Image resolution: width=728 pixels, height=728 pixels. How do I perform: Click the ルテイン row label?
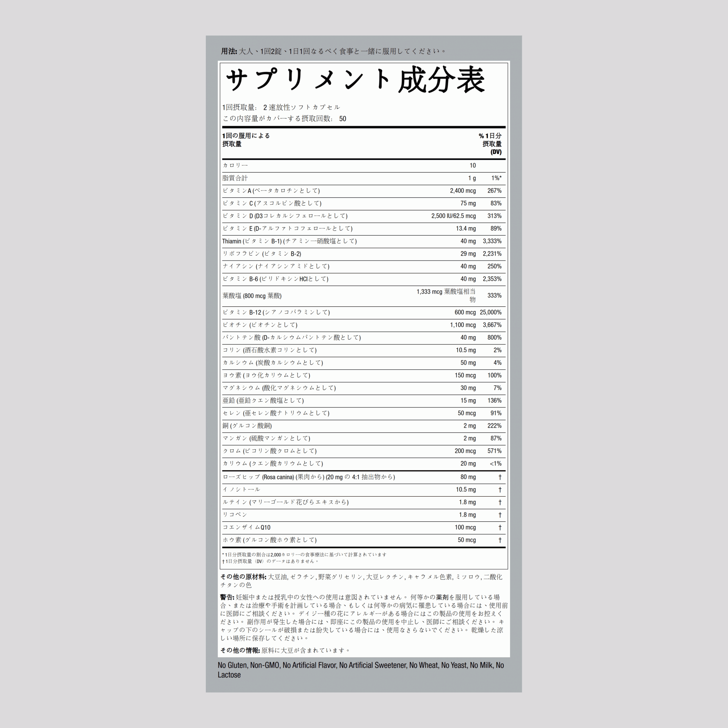tap(286, 502)
